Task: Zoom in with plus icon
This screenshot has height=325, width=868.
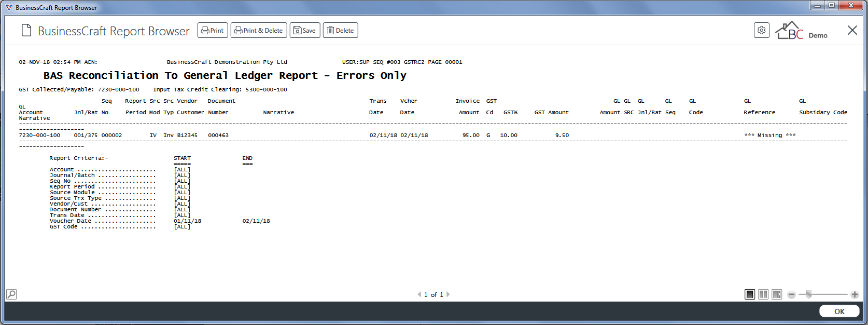Action: 855,294
